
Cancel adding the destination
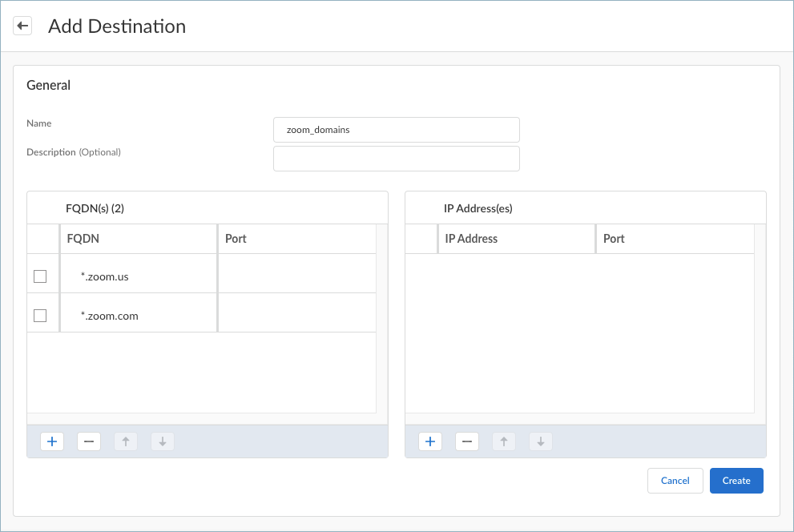675,481
